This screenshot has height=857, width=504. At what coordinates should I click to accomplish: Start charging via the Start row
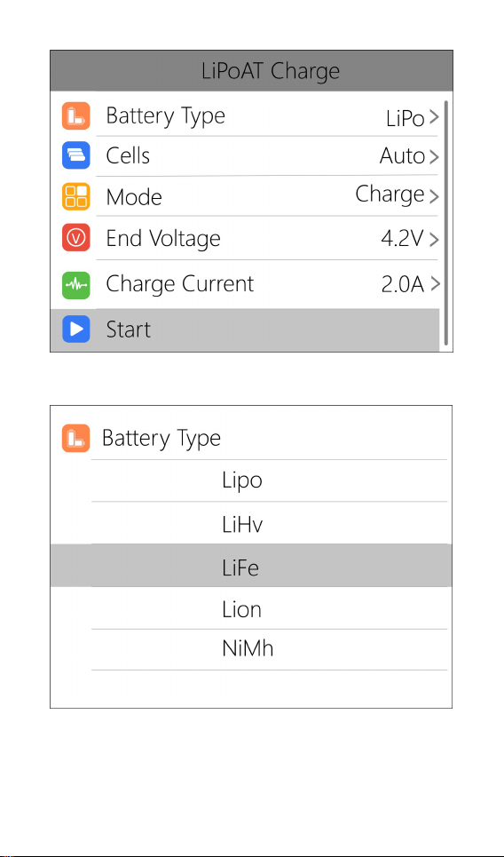(x=245, y=330)
